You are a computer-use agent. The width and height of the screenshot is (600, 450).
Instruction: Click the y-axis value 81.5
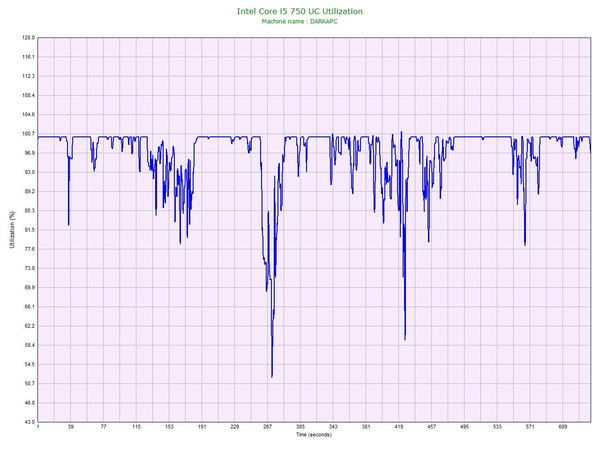[29, 230]
